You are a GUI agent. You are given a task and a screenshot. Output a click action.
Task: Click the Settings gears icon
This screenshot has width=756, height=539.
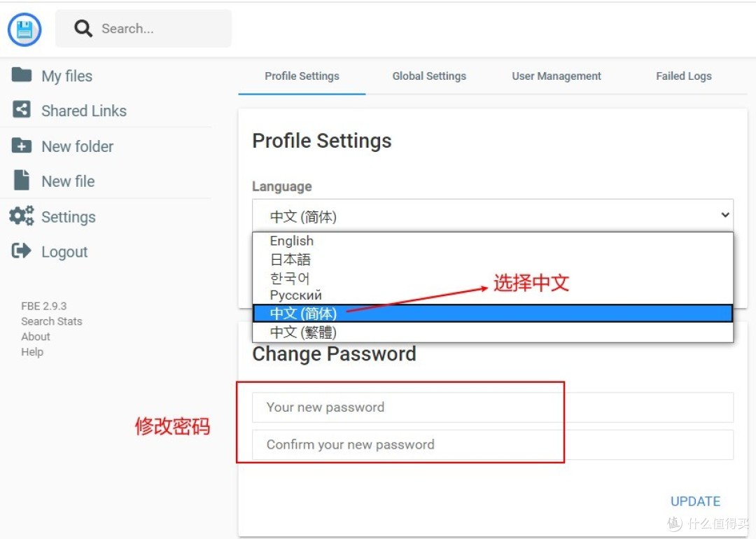22,216
